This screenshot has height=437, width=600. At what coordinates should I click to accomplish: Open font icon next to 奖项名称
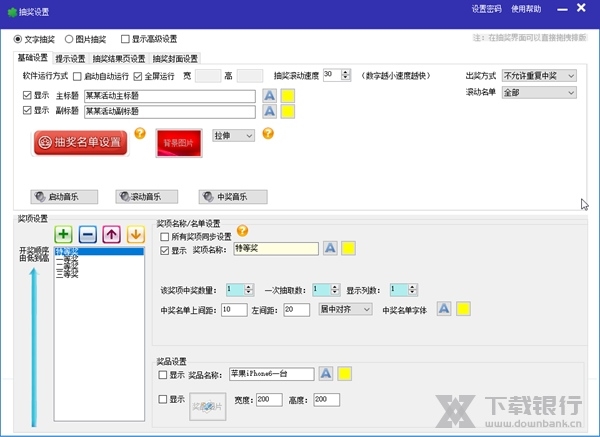(x=330, y=248)
